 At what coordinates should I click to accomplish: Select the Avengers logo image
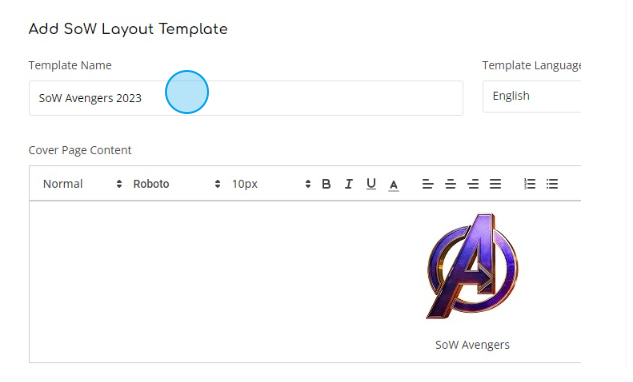pyautogui.click(x=472, y=266)
